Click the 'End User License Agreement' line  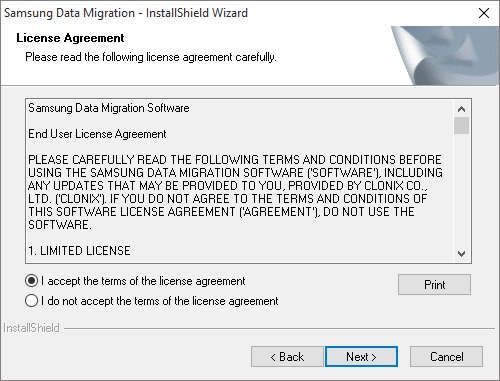(x=97, y=134)
